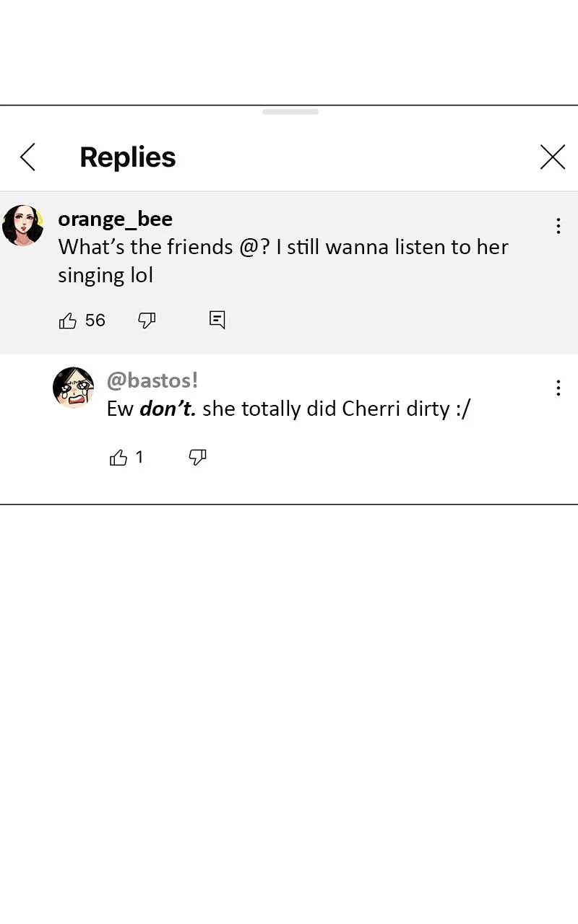
Task: Open orange_bee's profile avatar
Action: coord(23,225)
